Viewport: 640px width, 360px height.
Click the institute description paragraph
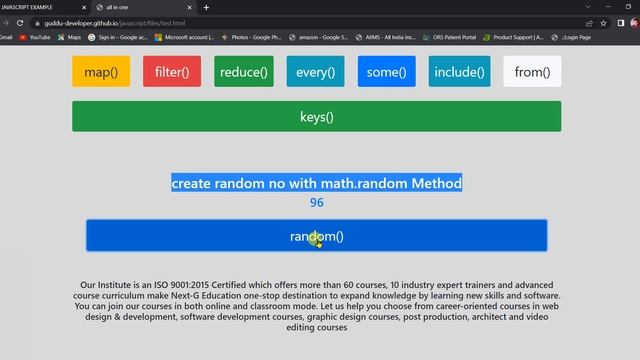point(317,306)
